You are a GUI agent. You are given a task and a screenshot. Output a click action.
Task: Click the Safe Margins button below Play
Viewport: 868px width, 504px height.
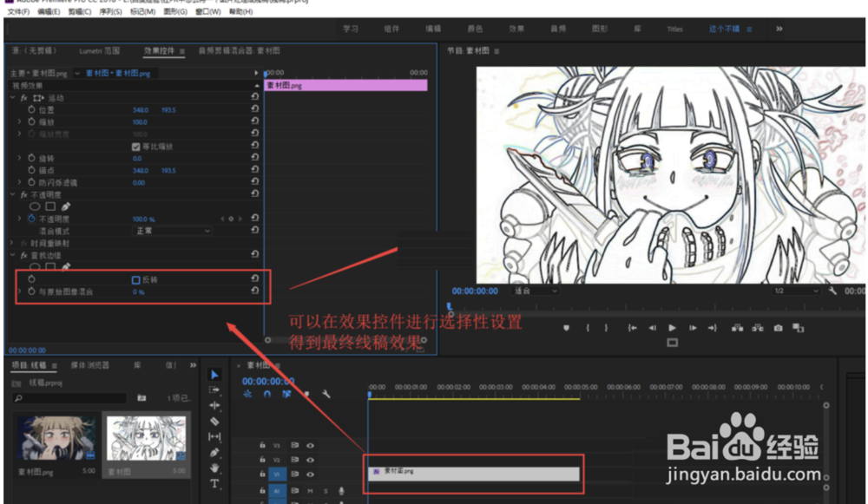coord(672,343)
